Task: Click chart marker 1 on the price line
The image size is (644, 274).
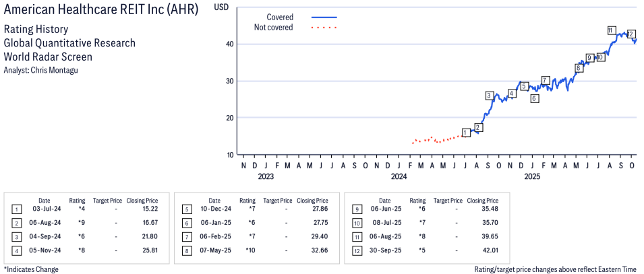Action: (466, 133)
